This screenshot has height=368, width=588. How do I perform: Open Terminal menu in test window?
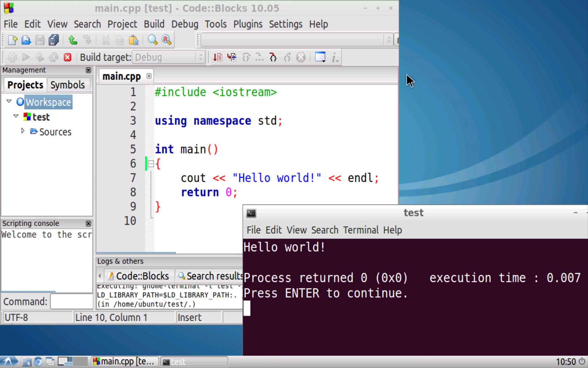tap(361, 230)
